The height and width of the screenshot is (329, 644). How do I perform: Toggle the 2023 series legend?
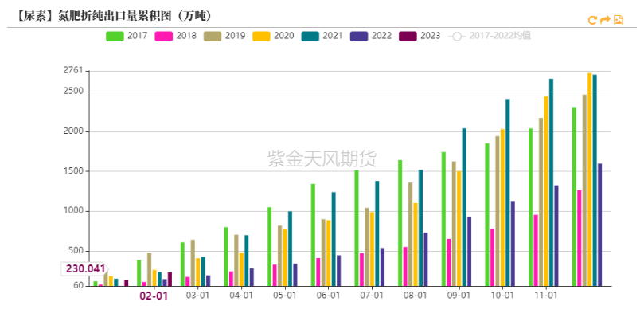[x=420, y=36]
